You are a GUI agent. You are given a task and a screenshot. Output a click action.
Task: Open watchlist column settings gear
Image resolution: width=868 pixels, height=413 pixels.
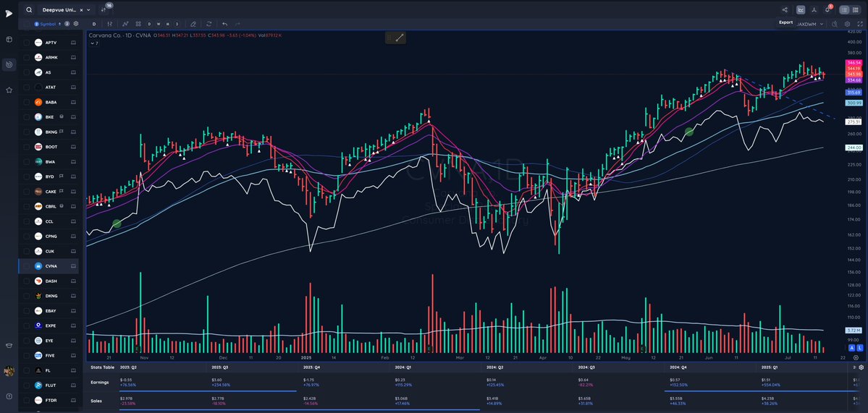point(76,24)
